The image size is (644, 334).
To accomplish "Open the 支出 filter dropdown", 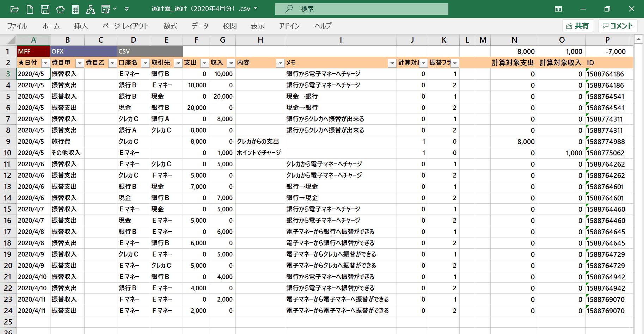I will [x=205, y=63].
